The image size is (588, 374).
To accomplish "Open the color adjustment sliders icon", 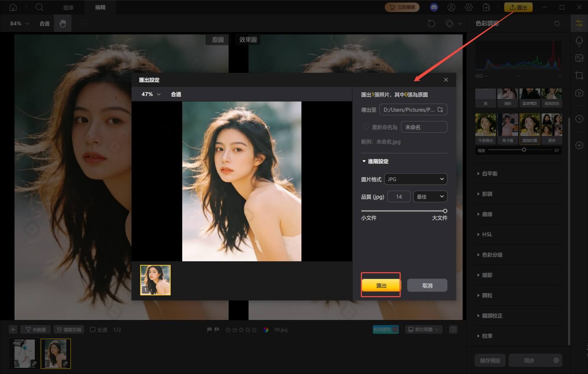I will click(579, 24).
